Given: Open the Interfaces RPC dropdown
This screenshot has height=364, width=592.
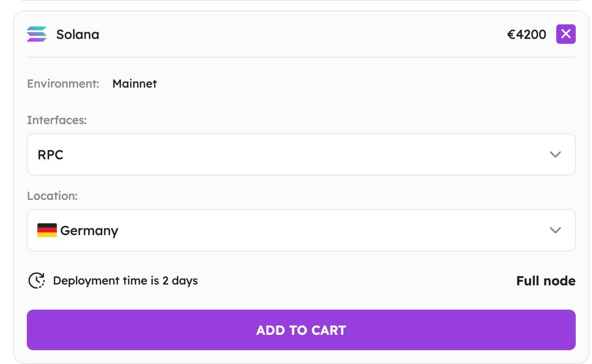Looking at the screenshot, I should click(x=301, y=155).
